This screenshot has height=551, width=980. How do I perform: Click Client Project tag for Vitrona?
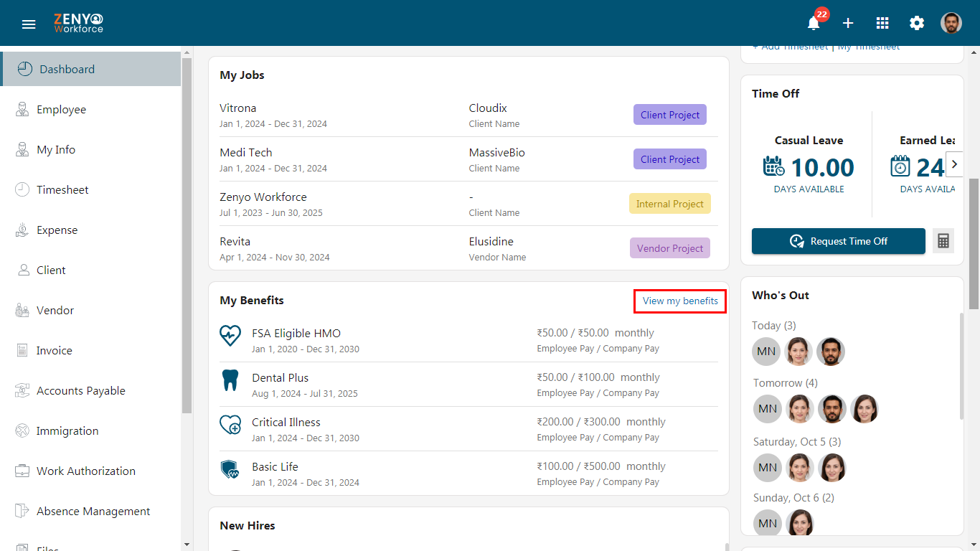pyautogui.click(x=670, y=115)
